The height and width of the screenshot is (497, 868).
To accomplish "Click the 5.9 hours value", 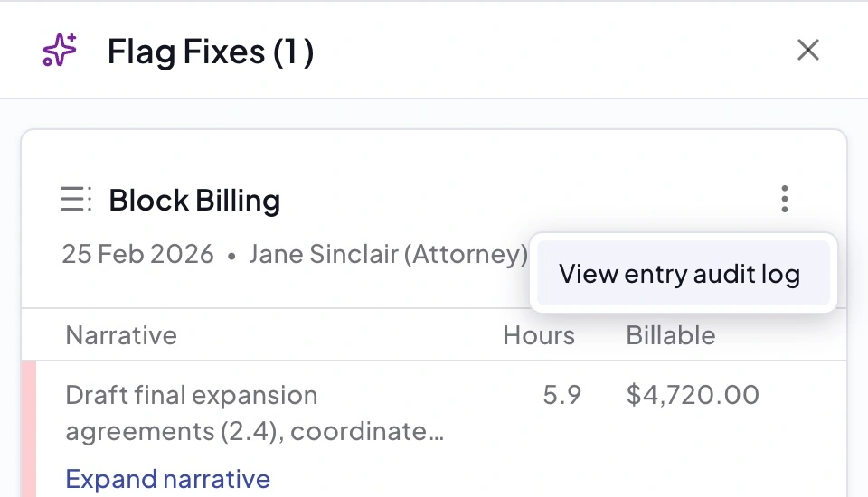I will [x=561, y=395].
